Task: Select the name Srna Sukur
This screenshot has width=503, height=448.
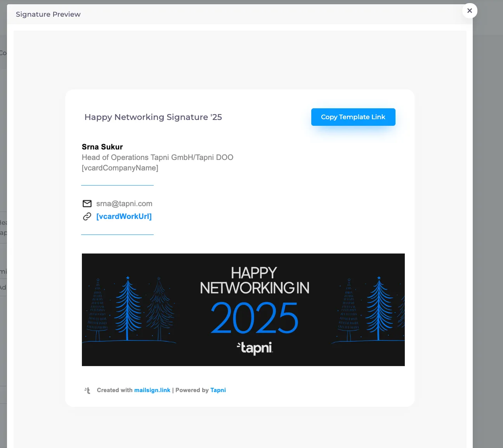Action: click(x=102, y=147)
